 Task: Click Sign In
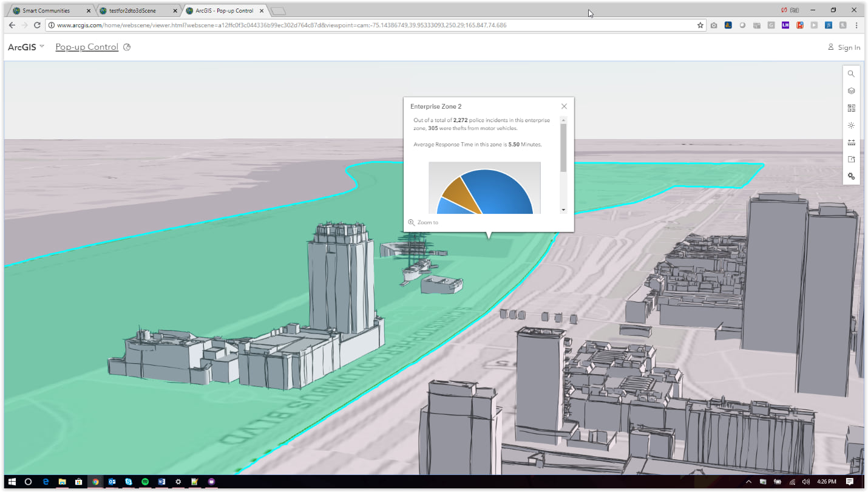844,47
